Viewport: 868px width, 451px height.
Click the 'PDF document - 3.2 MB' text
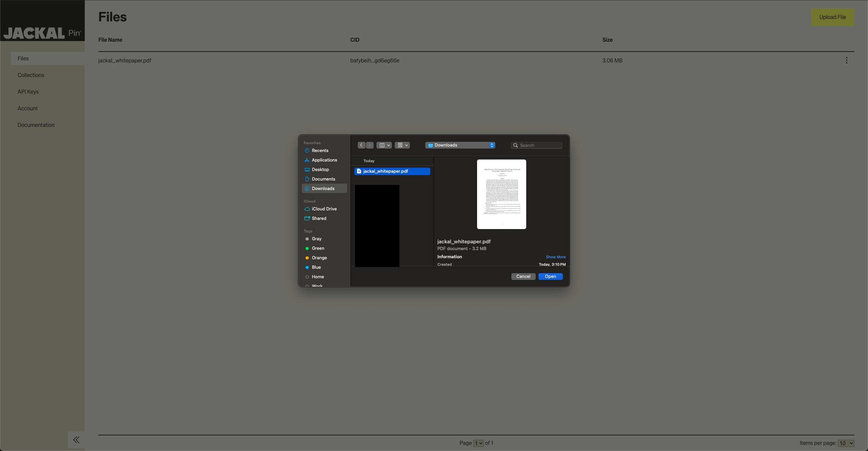click(462, 249)
